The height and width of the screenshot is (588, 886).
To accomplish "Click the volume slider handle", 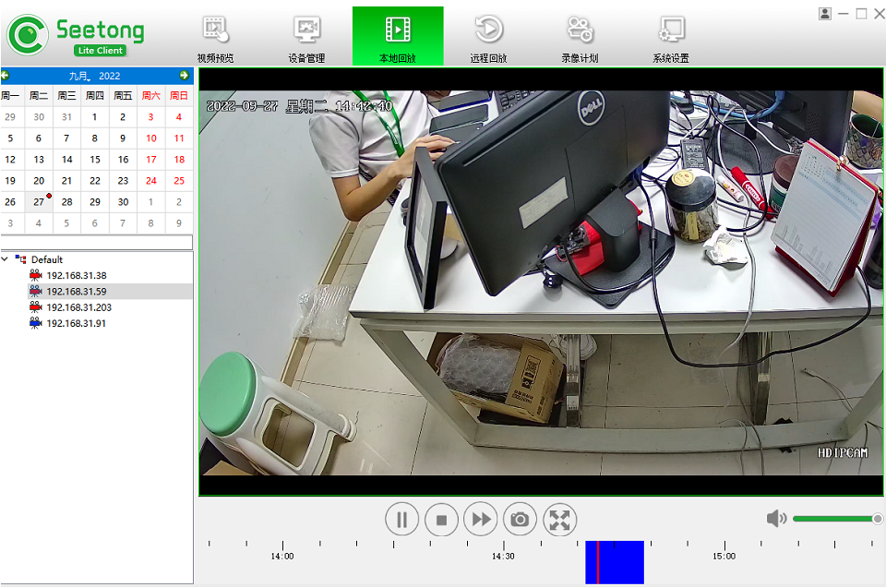I will (877, 519).
